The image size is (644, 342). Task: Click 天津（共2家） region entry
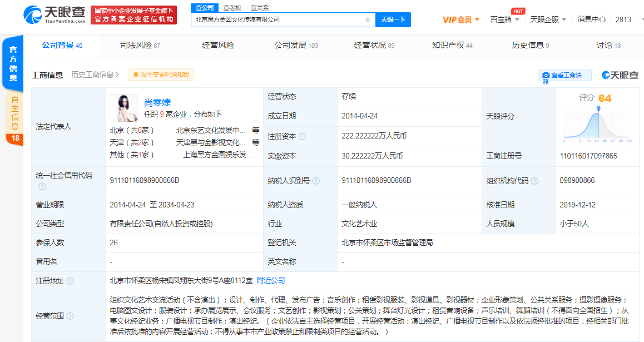point(132,142)
